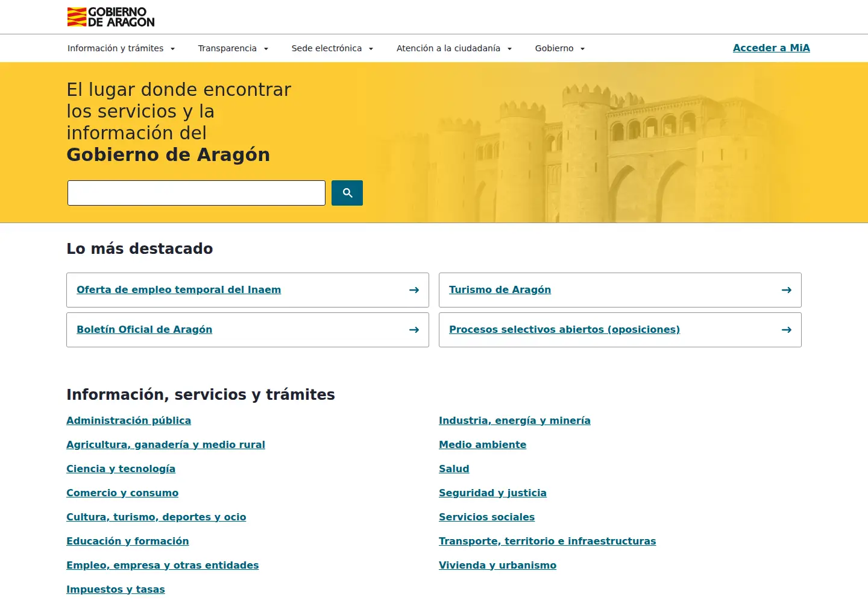Click arrow icon on Turismo de Aragón card

tap(787, 290)
